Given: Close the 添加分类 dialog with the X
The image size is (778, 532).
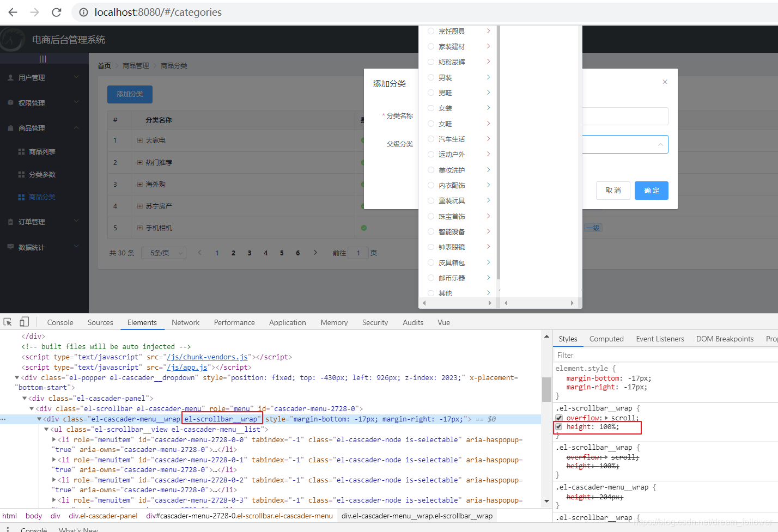Looking at the screenshot, I should [665, 82].
